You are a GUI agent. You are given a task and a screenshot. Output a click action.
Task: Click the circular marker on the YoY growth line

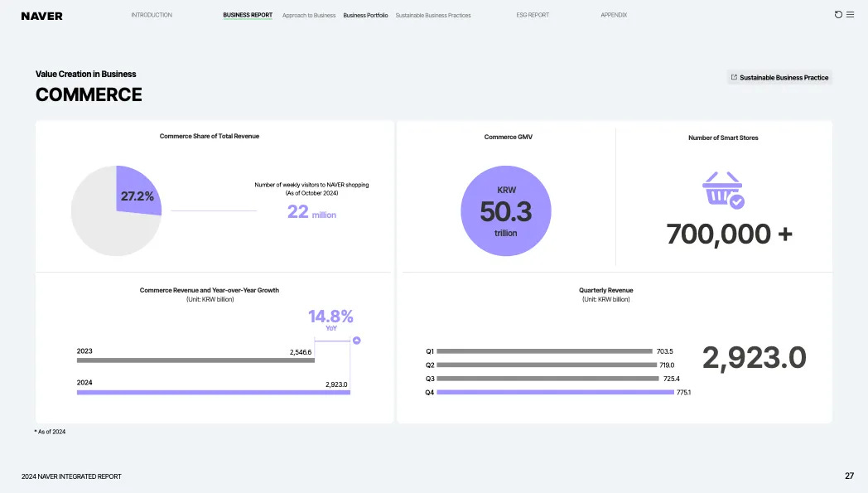coord(356,340)
